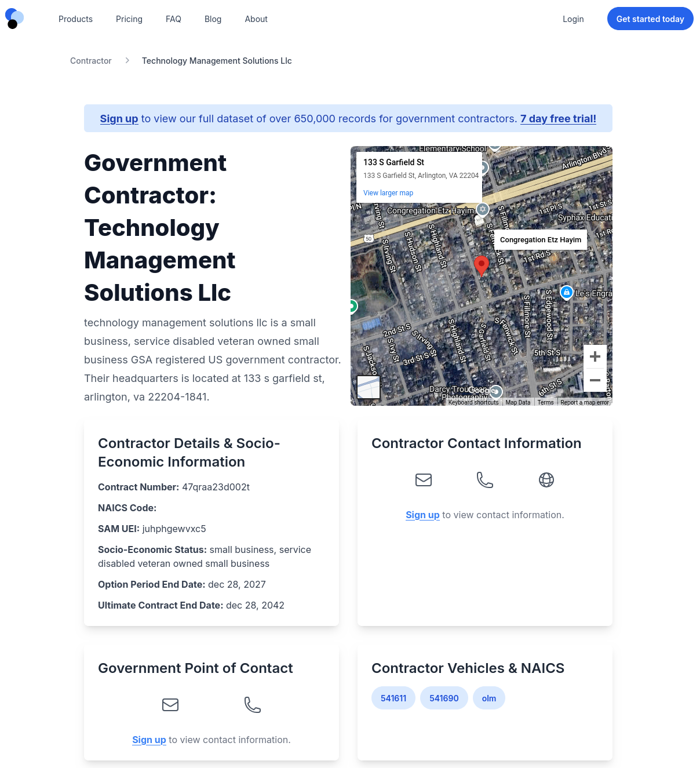Click contractor phone icon

click(x=485, y=480)
